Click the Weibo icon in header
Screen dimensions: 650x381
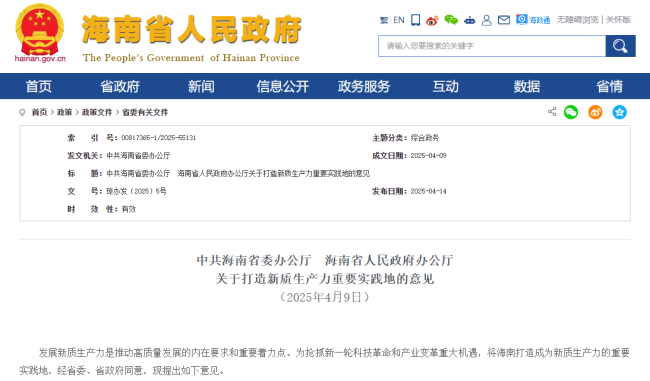click(432, 20)
